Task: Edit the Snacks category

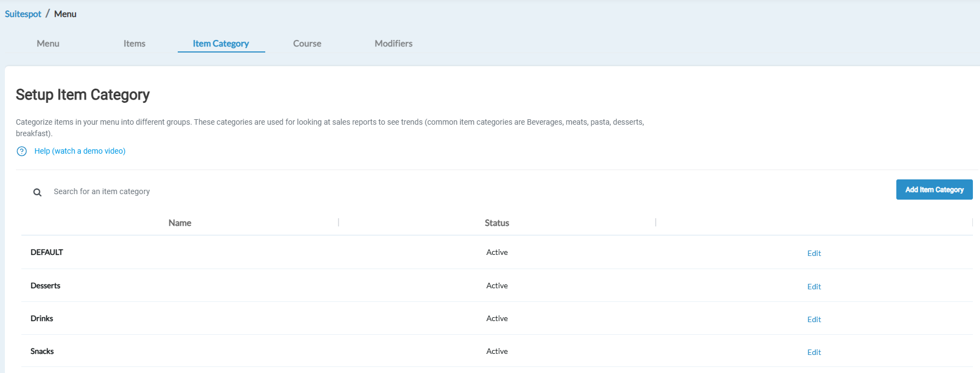Action: (x=814, y=352)
